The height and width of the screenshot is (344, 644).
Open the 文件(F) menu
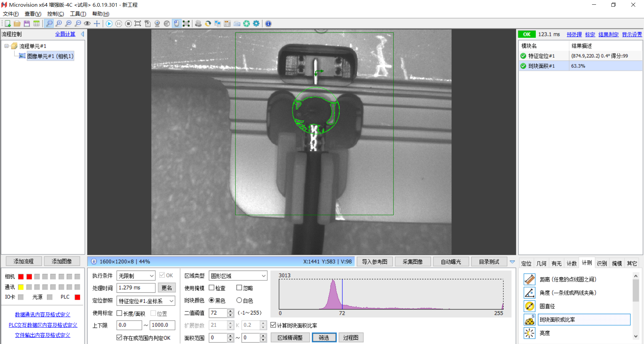[11, 14]
